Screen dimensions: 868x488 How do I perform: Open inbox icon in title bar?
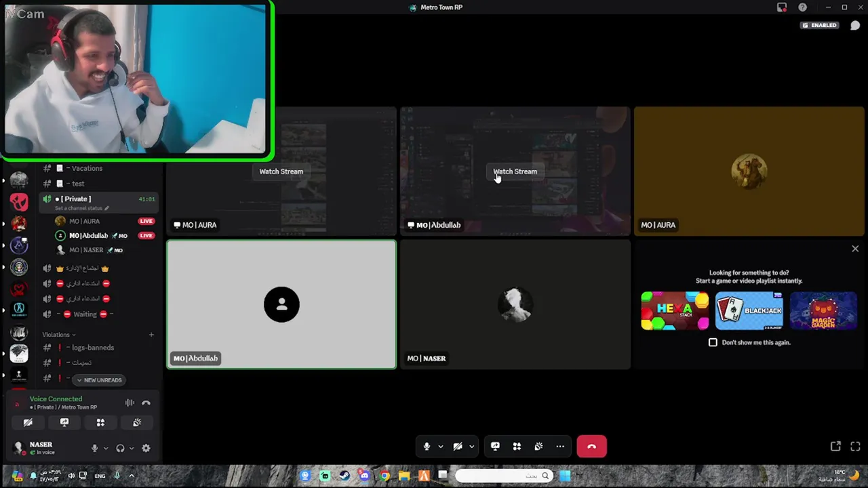(782, 7)
